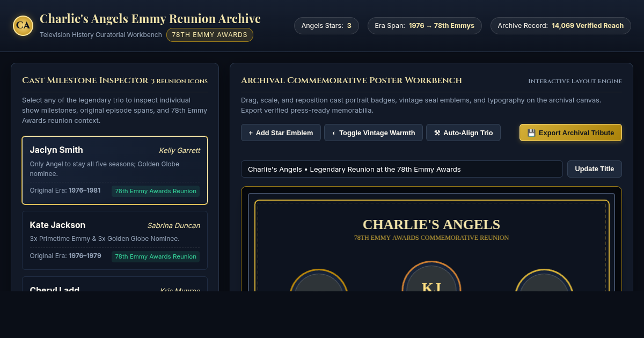Click the Commemorative Reunion subtitle on the poster
The image size is (644, 338).
[431, 238]
